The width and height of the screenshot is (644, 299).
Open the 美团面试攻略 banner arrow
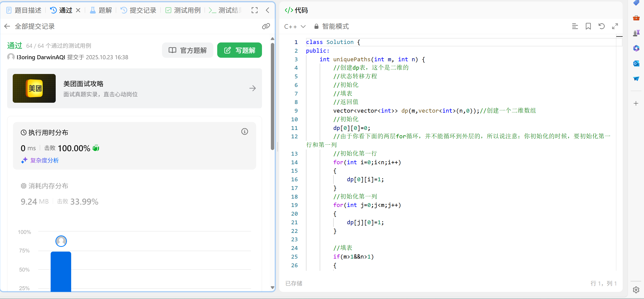[252, 88]
